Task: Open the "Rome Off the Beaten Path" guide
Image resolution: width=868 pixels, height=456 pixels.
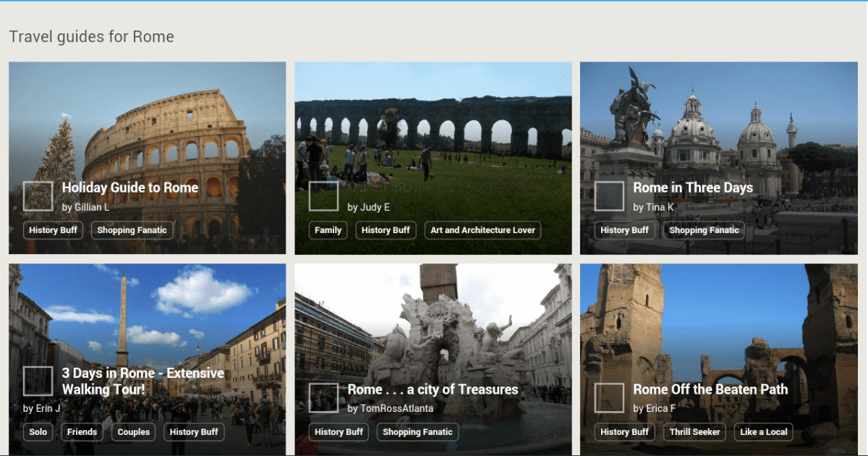Action: 710,389
